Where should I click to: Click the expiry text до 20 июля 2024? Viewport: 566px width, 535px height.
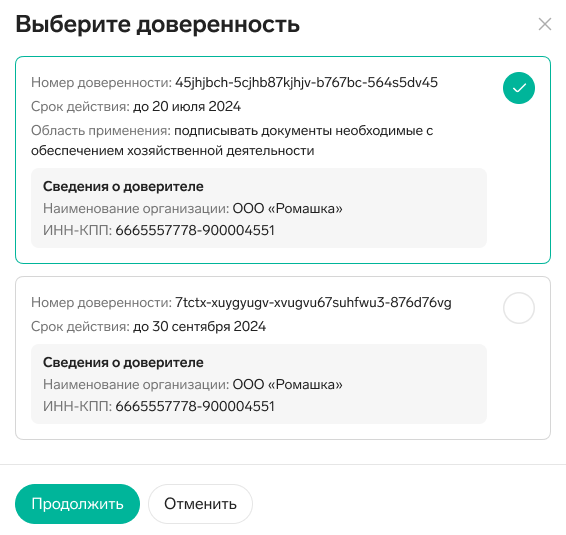point(187,106)
